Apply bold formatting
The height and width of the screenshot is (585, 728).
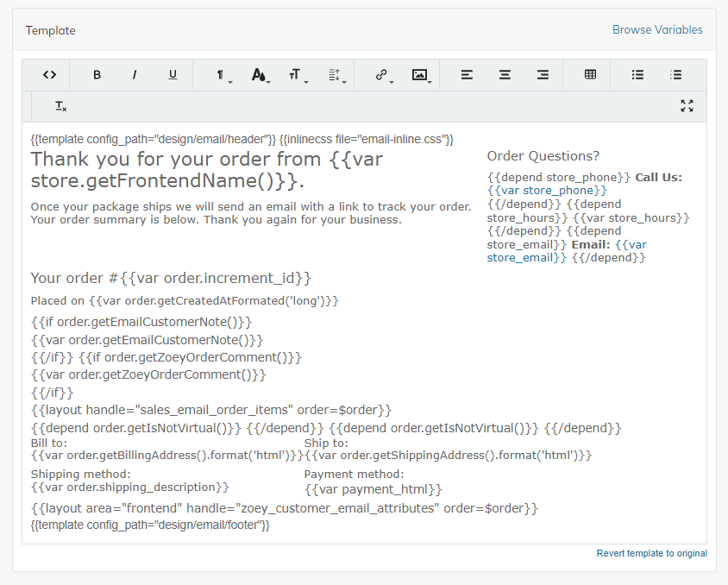[97, 74]
